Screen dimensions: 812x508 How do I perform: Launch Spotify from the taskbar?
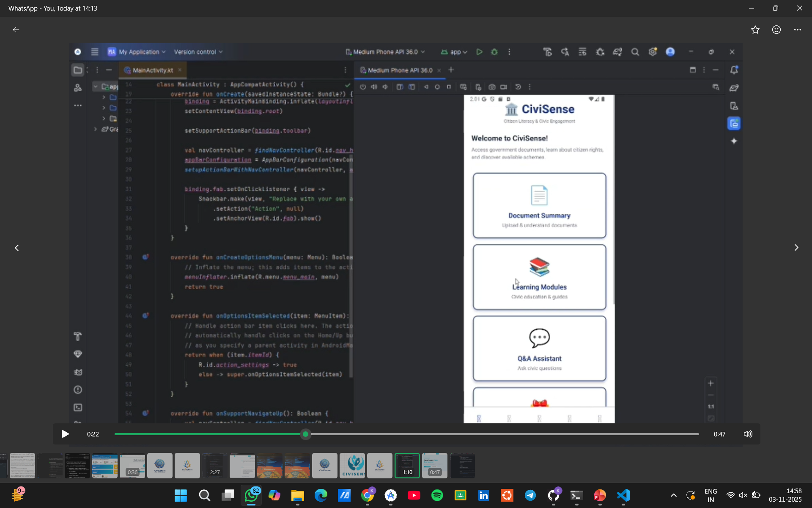(x=437, y=495)
